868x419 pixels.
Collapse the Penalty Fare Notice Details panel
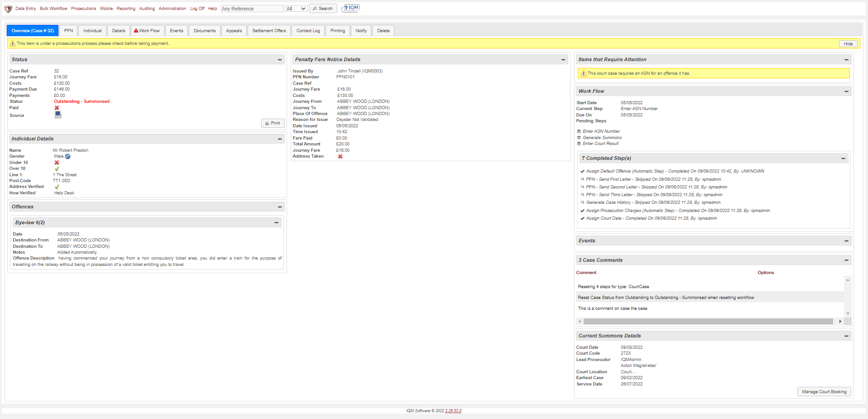coord(563,60)
